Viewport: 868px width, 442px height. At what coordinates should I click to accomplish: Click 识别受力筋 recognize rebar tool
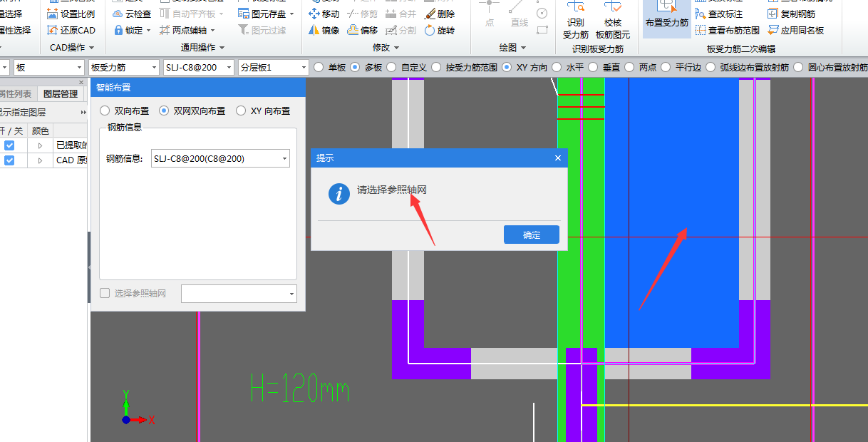click(576, 21)
